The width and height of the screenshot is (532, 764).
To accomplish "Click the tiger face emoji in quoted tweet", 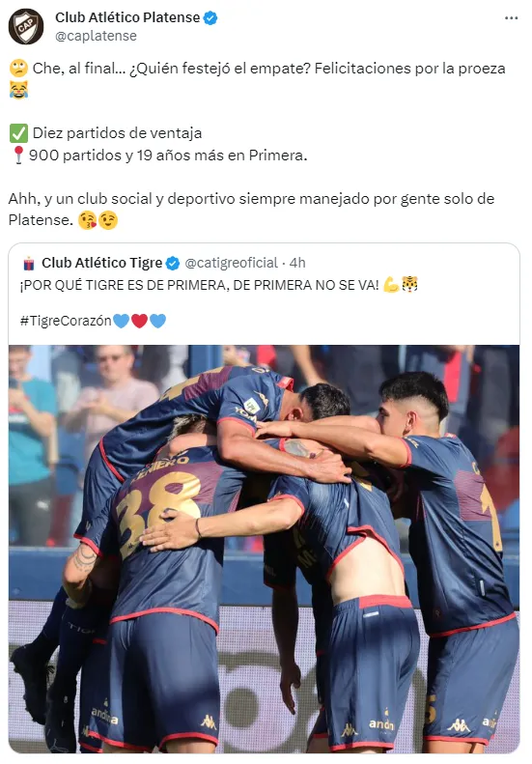I will [409, 284].
